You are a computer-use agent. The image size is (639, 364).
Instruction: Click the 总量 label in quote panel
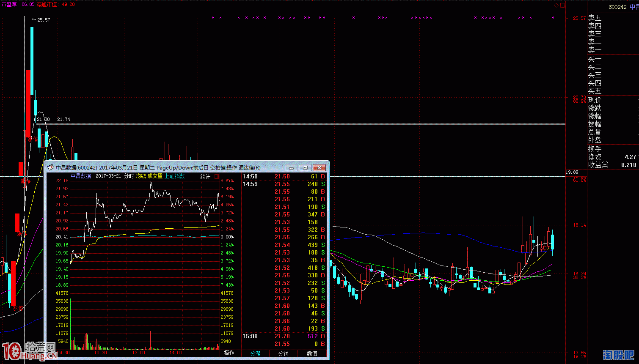595,132
